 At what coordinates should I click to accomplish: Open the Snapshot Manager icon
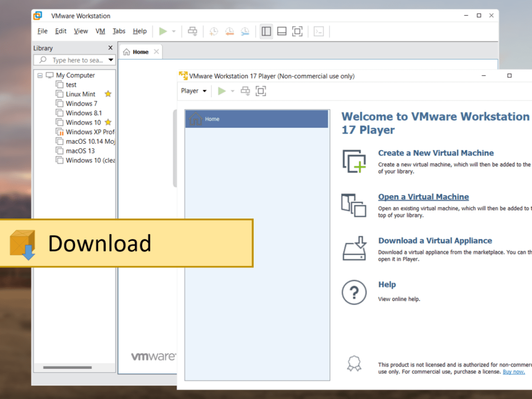pyautogui.click(x=245, y=31)
